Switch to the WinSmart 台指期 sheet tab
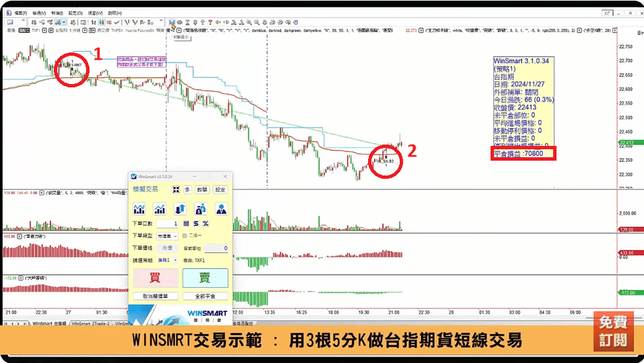644x363 pixels. click(49, 323)
